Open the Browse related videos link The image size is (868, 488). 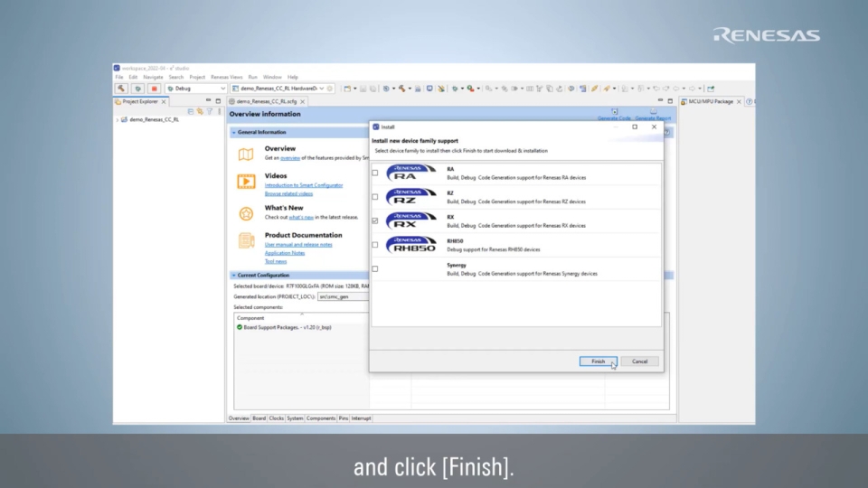pyautogui.click(x=288, y=193)
